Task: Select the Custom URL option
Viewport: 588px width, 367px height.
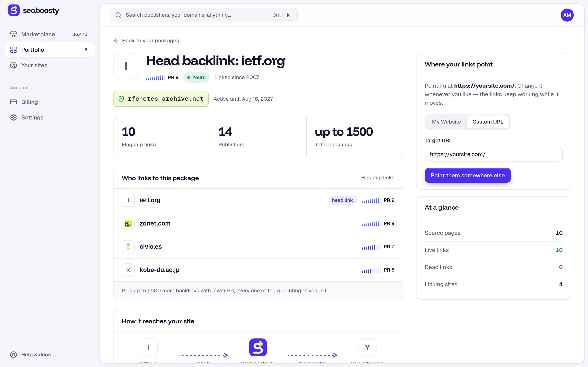Action: click(488, 122)
